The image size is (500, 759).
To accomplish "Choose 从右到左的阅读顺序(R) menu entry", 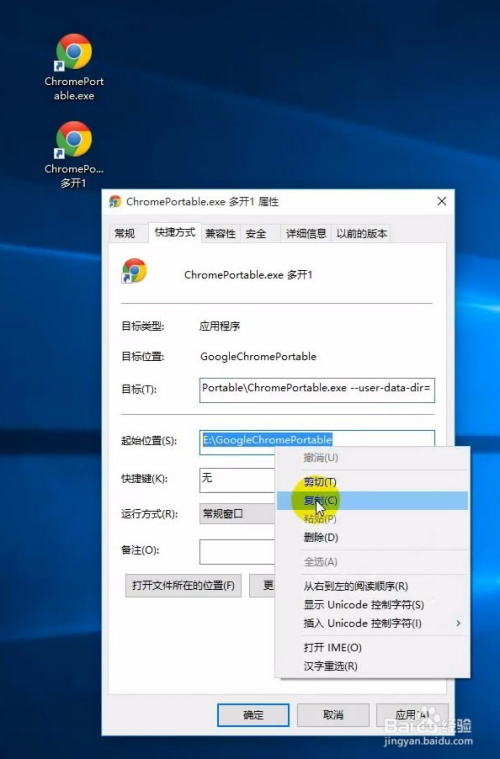I will coord(372,586).
